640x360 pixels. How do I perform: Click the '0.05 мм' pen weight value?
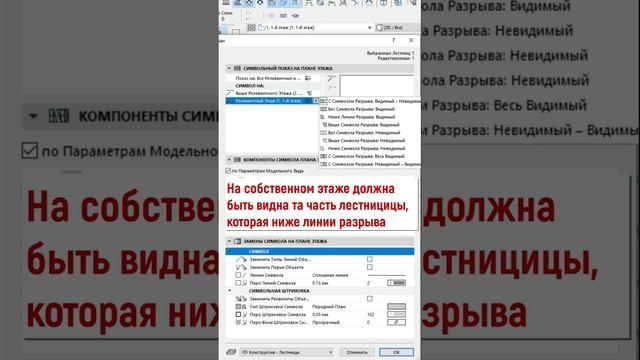point(320,315)
